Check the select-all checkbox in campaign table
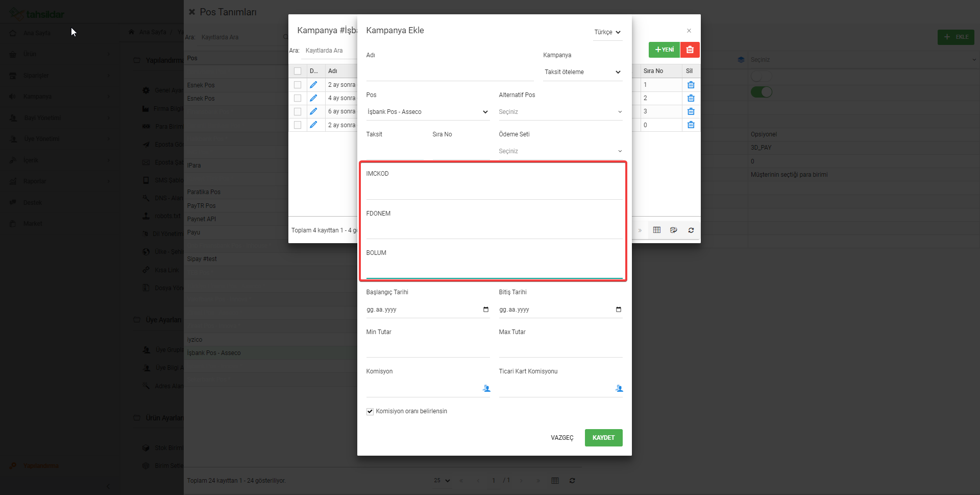The image size is (980, 495). pyautogui.click(x=298, y=71)
